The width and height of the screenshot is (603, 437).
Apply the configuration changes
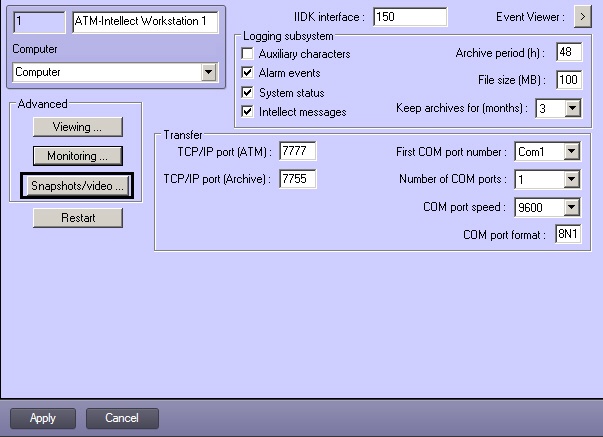(x=43, y=418)
